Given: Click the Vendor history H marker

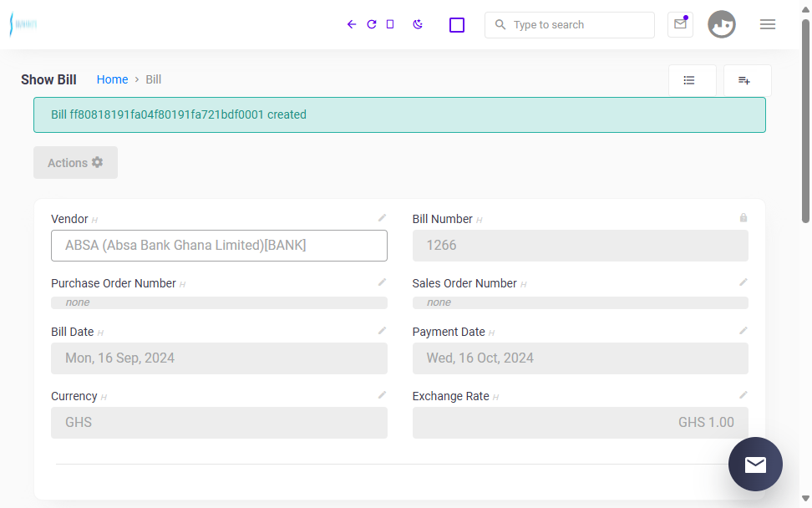Looking at the screenshot, I should (94, 220).
